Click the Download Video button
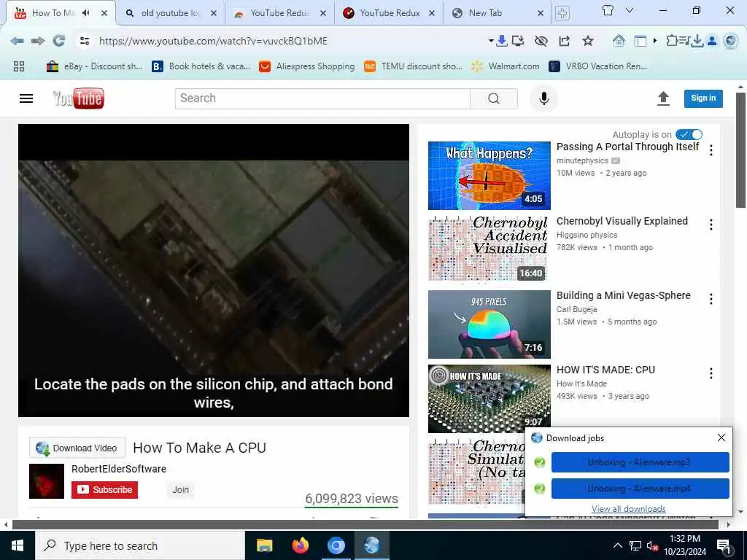 click(x=77, y=448)
